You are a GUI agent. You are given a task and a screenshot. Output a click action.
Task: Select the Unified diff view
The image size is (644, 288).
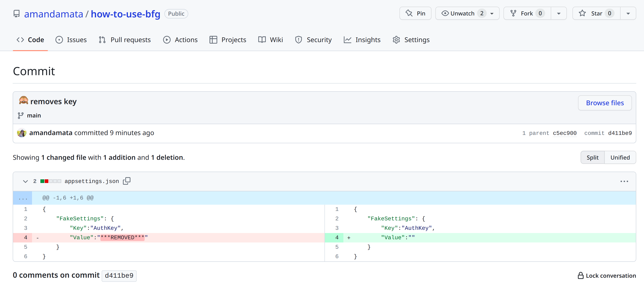point(620,157)
